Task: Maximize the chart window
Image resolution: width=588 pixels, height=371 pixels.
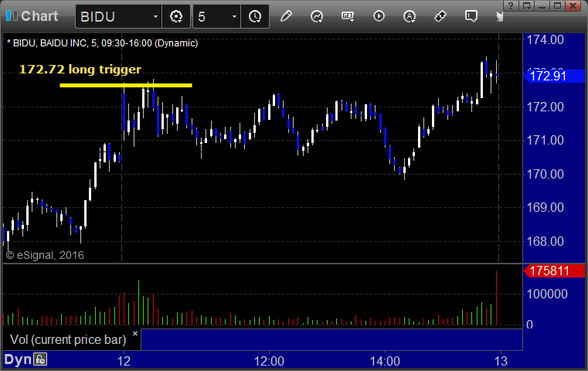Action: coord(558,5)
